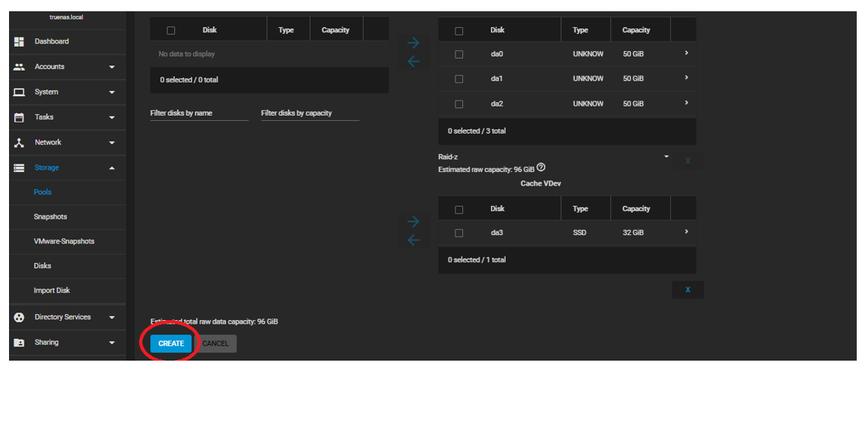The width and height of the screenshot is (868, 426).
Task: Sort available disks by Capacity column
Action: click(x=335, y=30)
